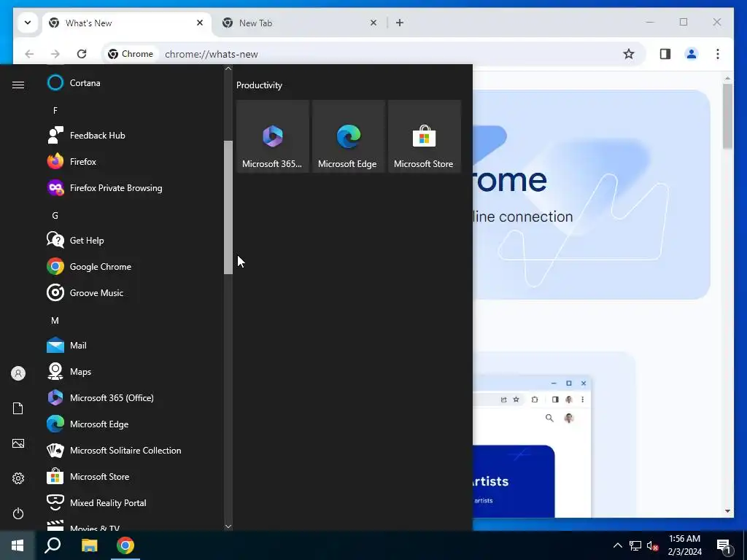Screen dimensions: 747x560
Task: Toggle Chrome's side panel
Action: 665,54
